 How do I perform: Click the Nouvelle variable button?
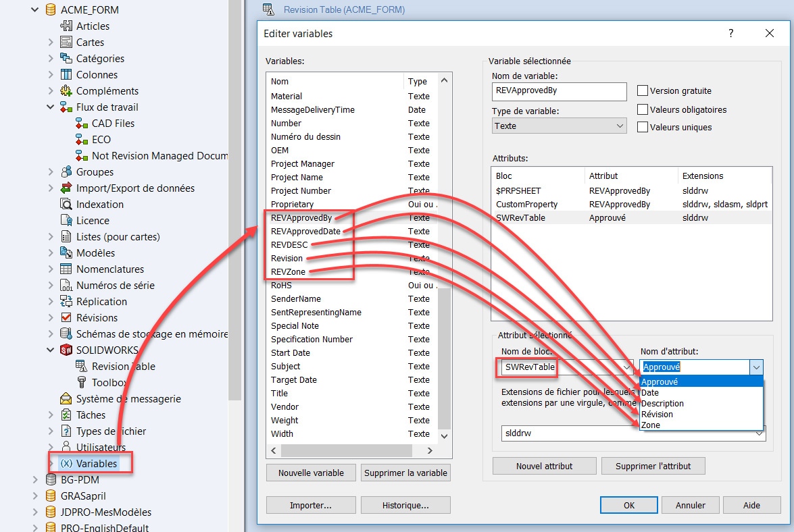click(311, 473)
